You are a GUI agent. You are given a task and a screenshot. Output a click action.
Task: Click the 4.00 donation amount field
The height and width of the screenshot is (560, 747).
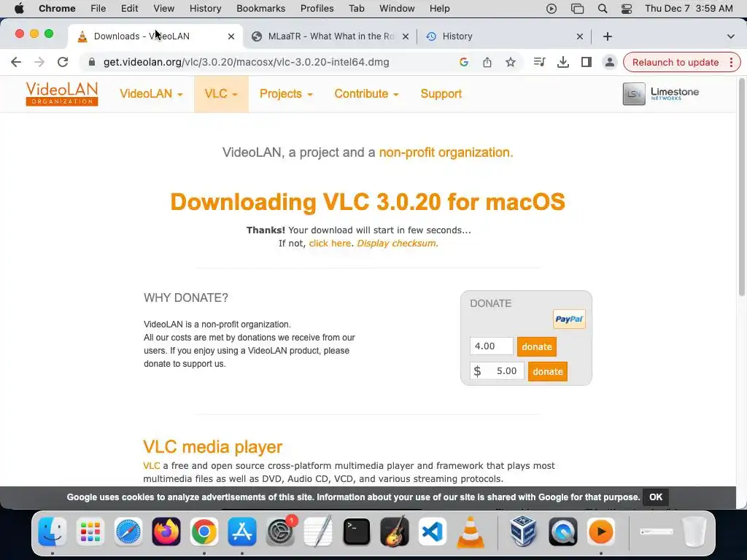(x=491, y=346)
